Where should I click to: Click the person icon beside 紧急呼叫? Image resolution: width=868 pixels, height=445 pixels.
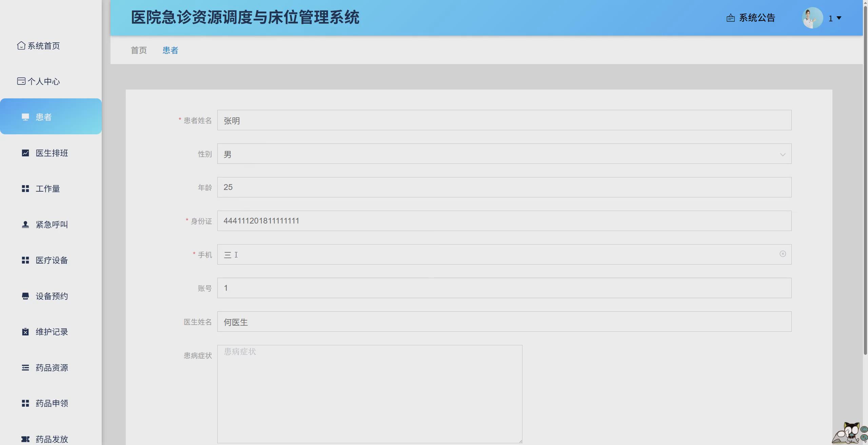pos(25,225)
